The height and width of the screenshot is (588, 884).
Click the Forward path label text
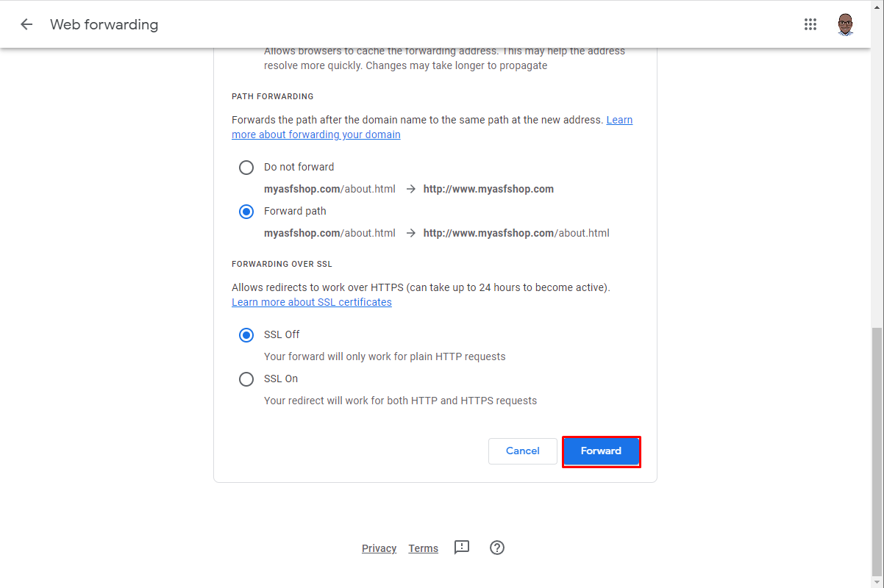295,211
